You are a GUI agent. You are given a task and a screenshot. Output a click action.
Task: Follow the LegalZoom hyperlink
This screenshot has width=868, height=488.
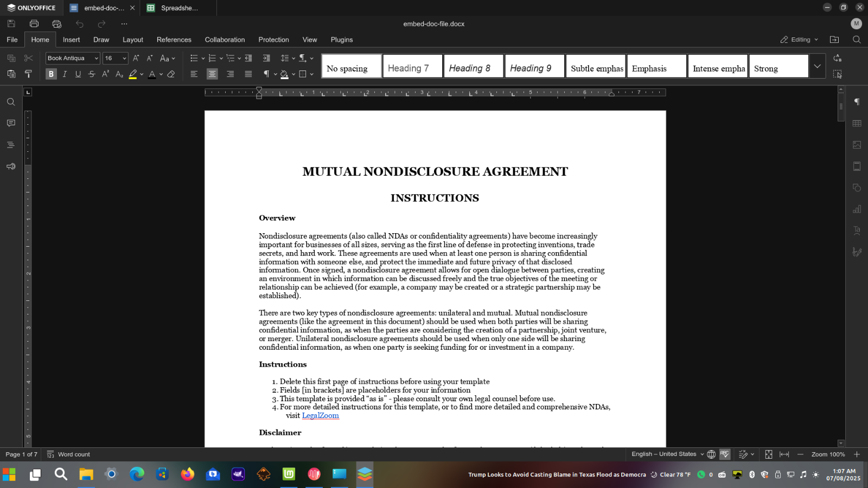320,416
